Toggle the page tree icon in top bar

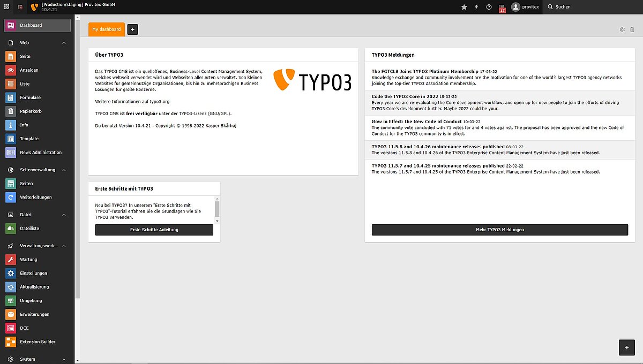(x=20, y=7)
